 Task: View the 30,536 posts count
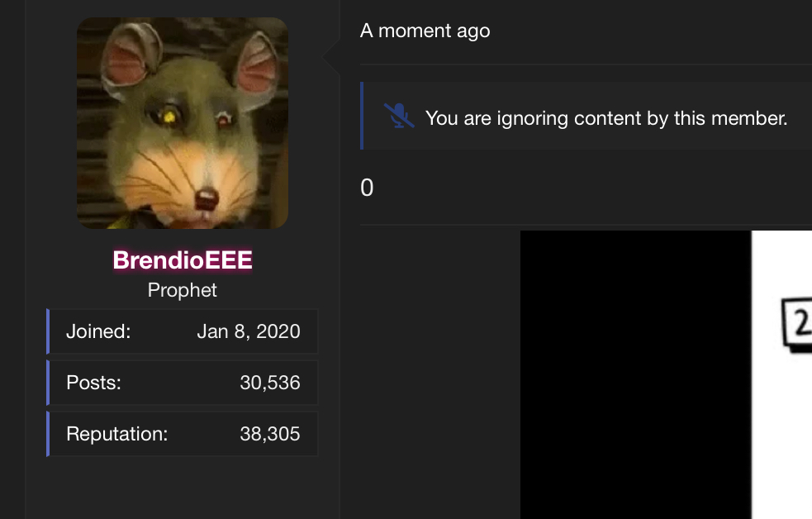tap(270, 383)
